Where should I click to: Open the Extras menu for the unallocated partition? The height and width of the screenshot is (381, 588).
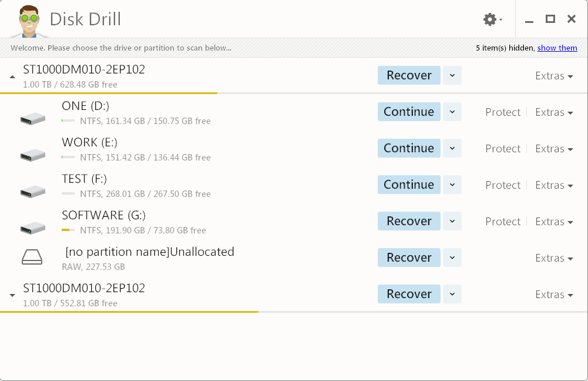click(x=553, y=258)
